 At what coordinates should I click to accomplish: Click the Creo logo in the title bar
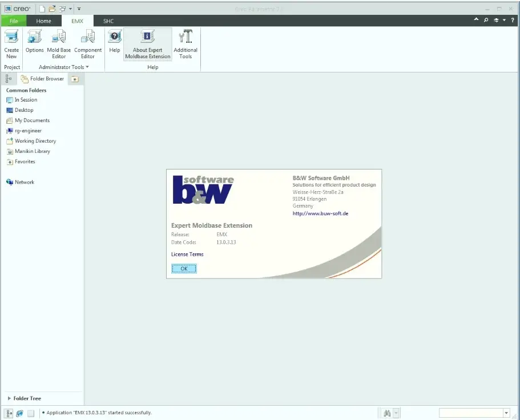[x=18, y=9]
